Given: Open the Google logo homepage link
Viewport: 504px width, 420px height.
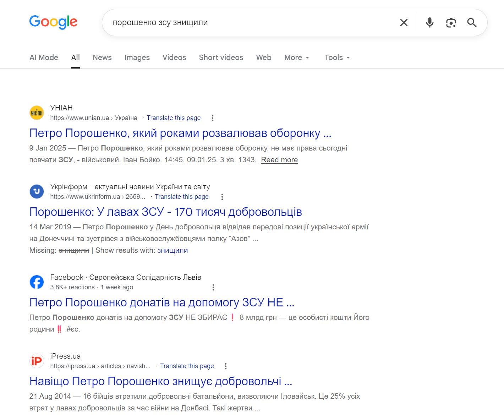Looking at the screenshot, I should tap(53, 22).
